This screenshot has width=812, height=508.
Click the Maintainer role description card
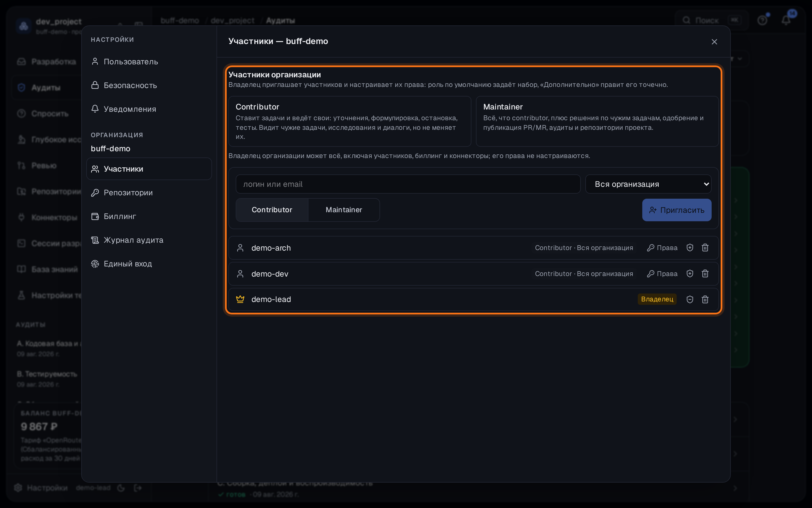[x=597, y=121]
